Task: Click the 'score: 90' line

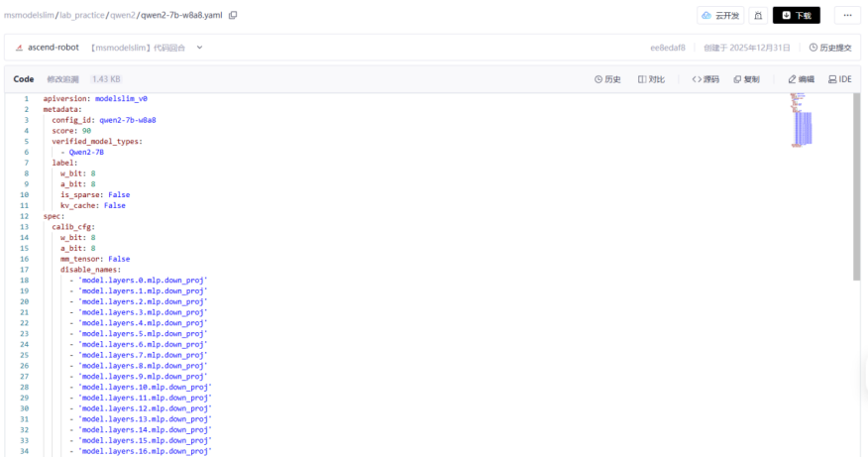Action: (71, 131)
